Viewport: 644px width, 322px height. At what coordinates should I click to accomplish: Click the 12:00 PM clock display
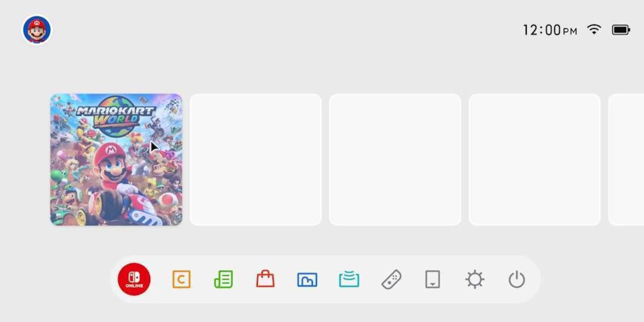coord(550,30)
